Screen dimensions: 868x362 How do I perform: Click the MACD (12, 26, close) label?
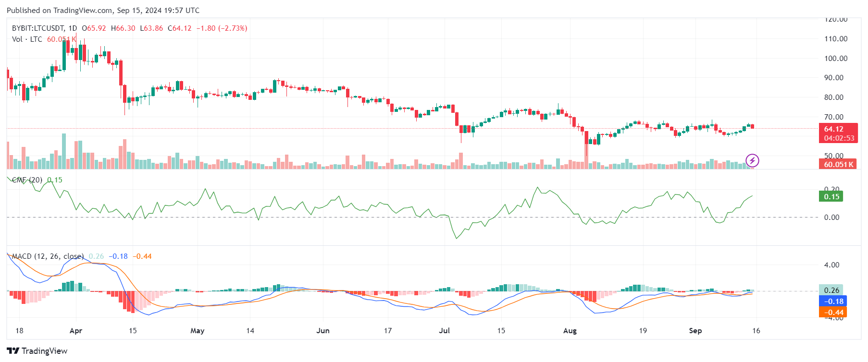click(48, 256)
